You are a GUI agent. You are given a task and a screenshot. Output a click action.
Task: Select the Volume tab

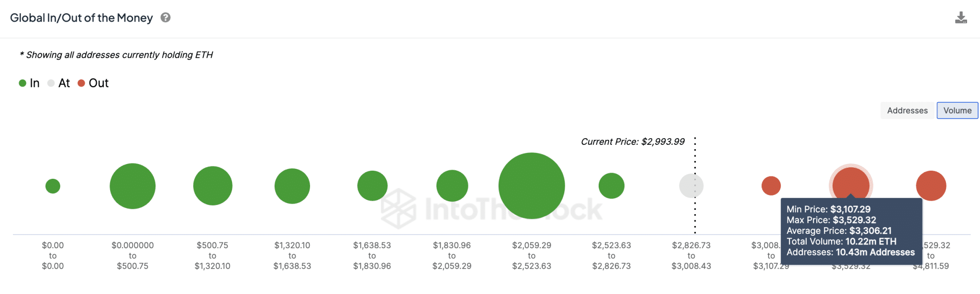coord(957,110)
